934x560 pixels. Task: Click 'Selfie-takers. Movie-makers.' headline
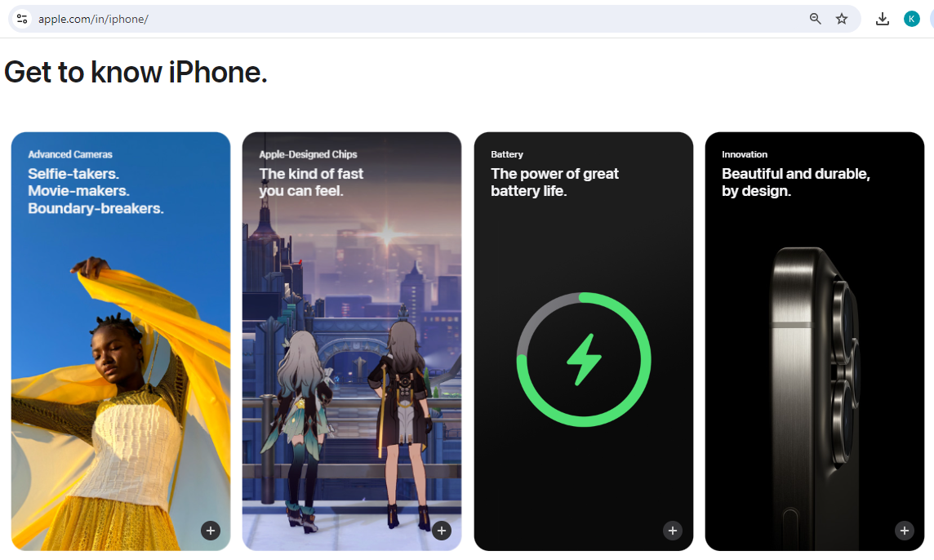pos(78,182)
